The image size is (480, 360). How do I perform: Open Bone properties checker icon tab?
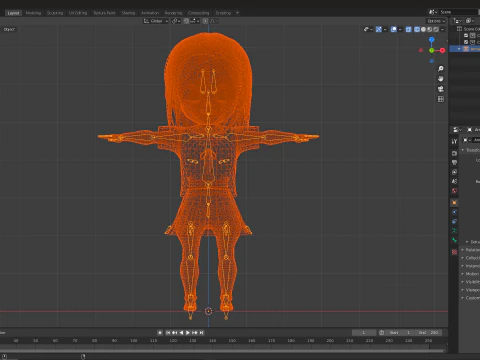point(454,252)
